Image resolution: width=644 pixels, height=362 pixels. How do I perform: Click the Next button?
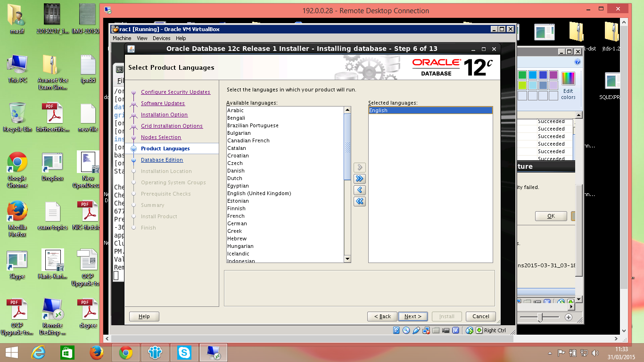413,316
